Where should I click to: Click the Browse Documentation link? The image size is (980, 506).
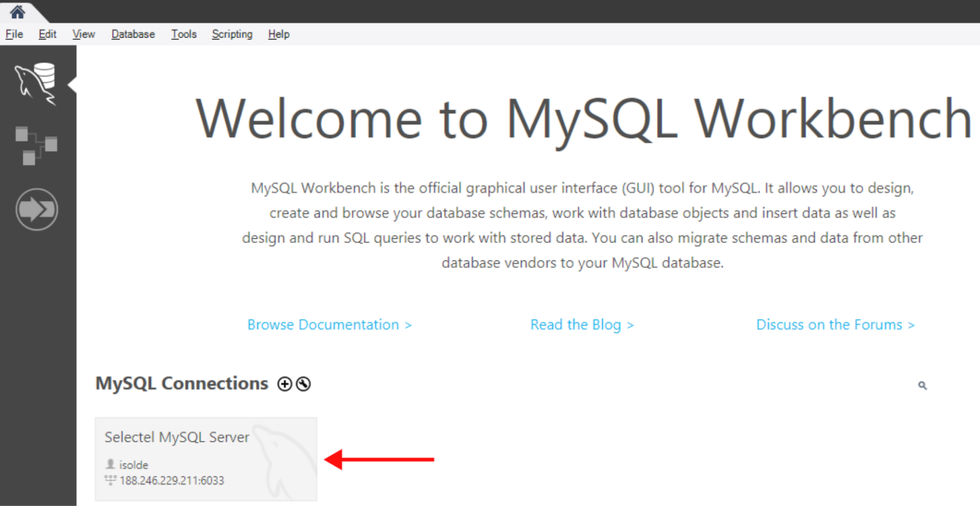tap(330, 325)
